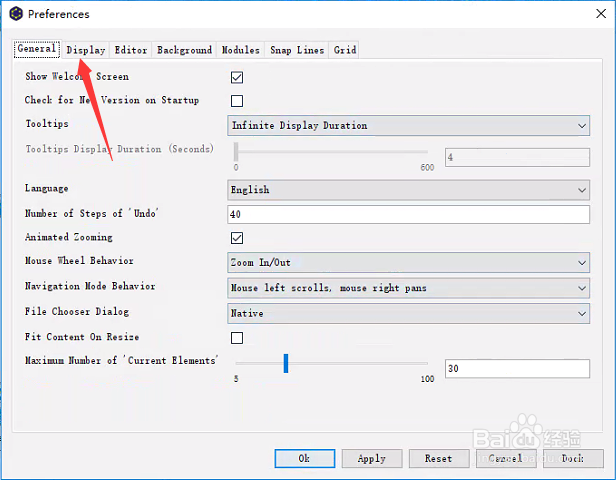Click the Tooltips Display Duration slider handle

(236, 152)
